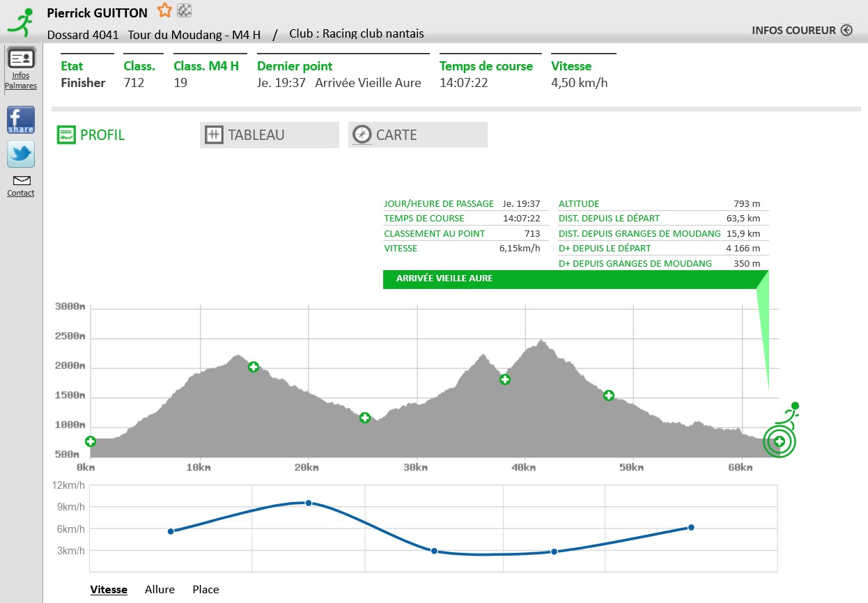Viewport: 868px width, 603px height.
Task: Click the Contact envelope icon
Action: pos(21,181)
